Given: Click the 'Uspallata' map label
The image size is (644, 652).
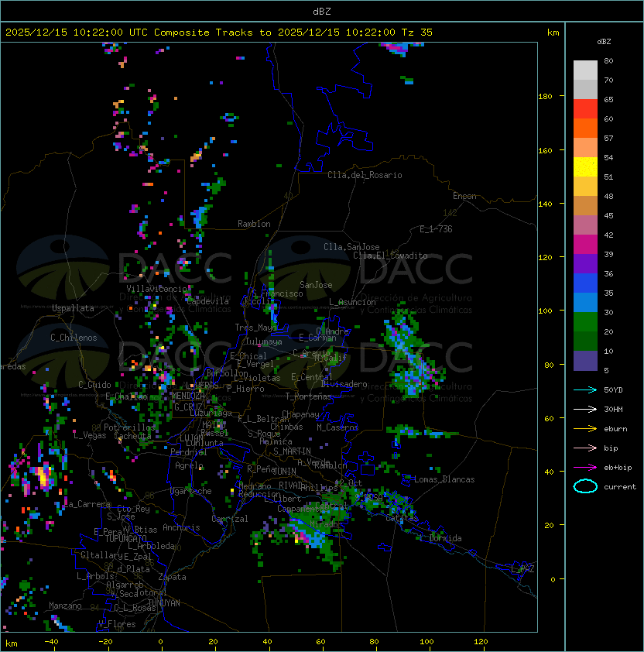Looking at the screenshot, I should pos(73,308).
